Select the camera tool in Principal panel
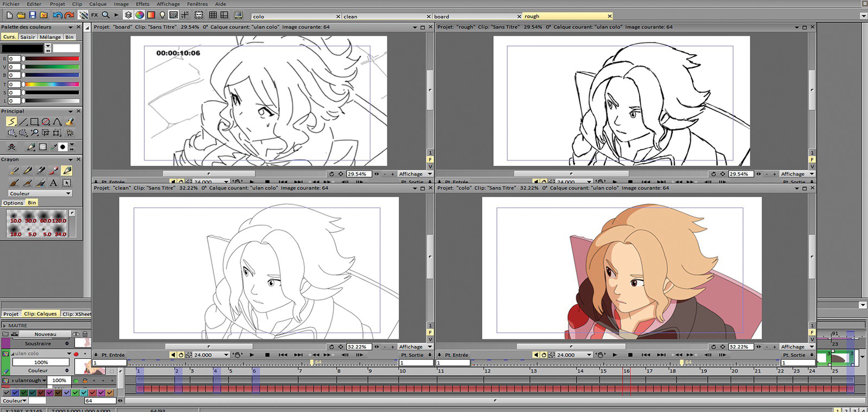Viewport: 868px width, 412px height. [69, 132]
